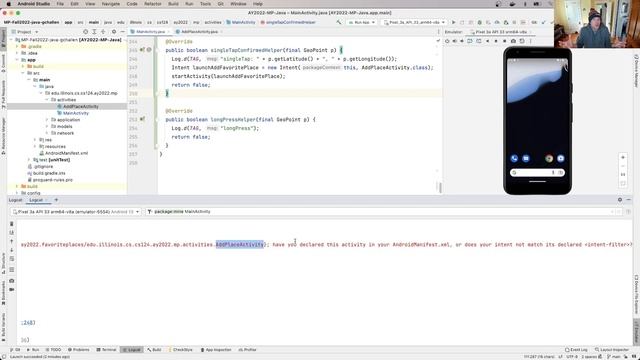Click the phone dialer app on the emulator
The image size is (640, 360).
(x=514, y=158)
